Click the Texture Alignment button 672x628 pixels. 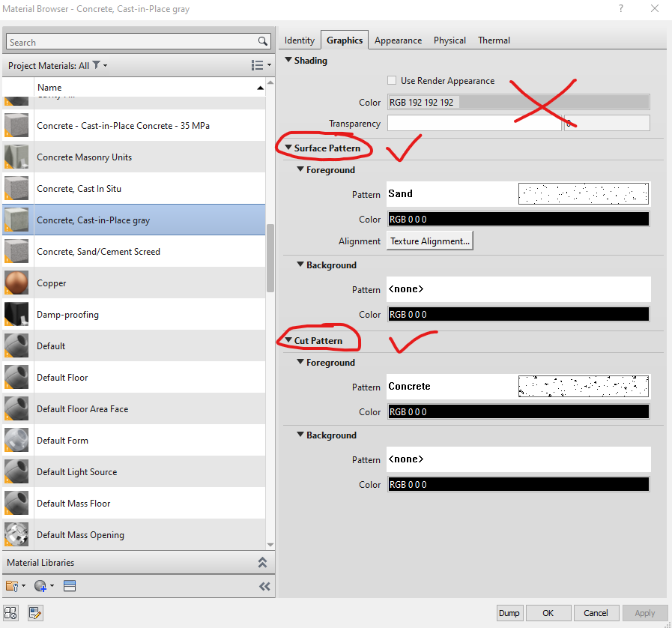pyautogui.click(x=429, y=241)
